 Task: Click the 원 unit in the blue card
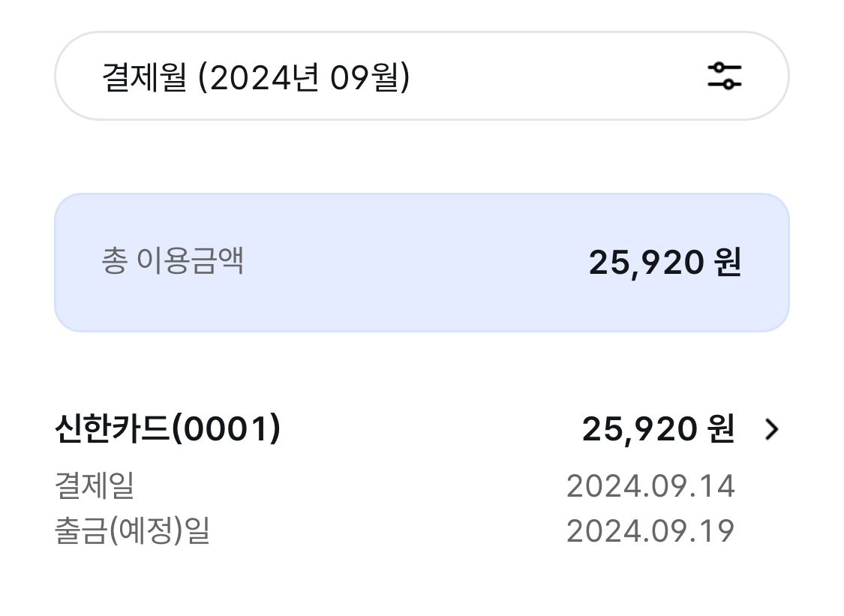728,263
